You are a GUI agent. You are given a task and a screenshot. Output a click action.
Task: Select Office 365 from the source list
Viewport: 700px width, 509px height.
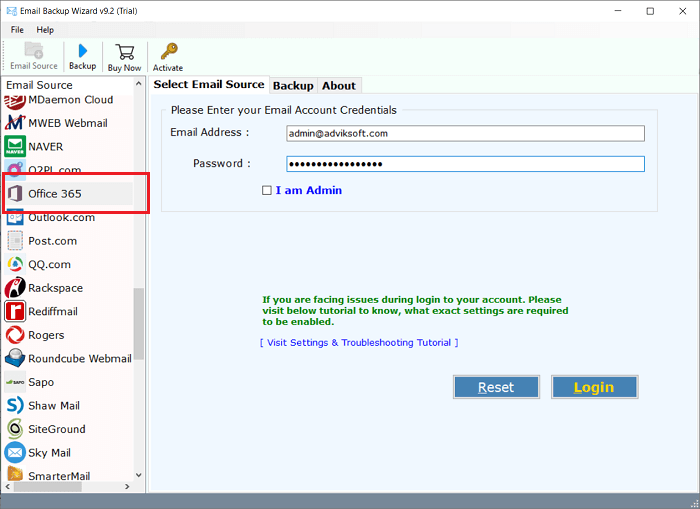click(x=55, y=193)
